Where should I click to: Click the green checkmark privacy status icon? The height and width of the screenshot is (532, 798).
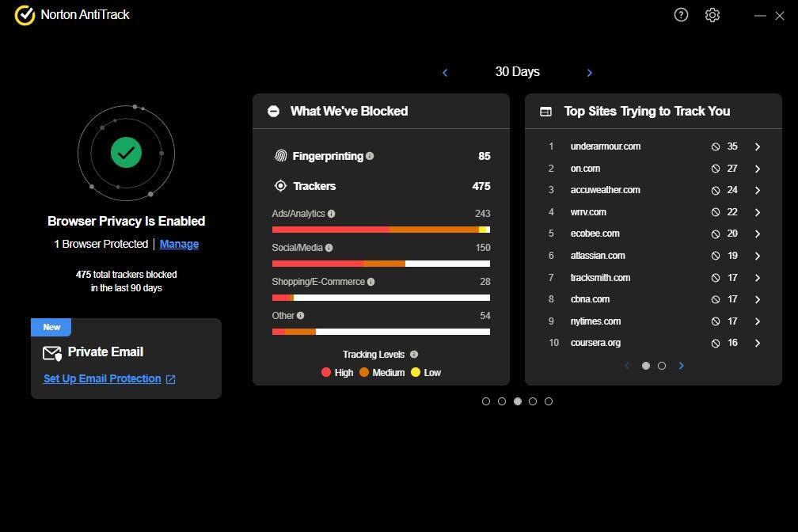click(126, 152)
